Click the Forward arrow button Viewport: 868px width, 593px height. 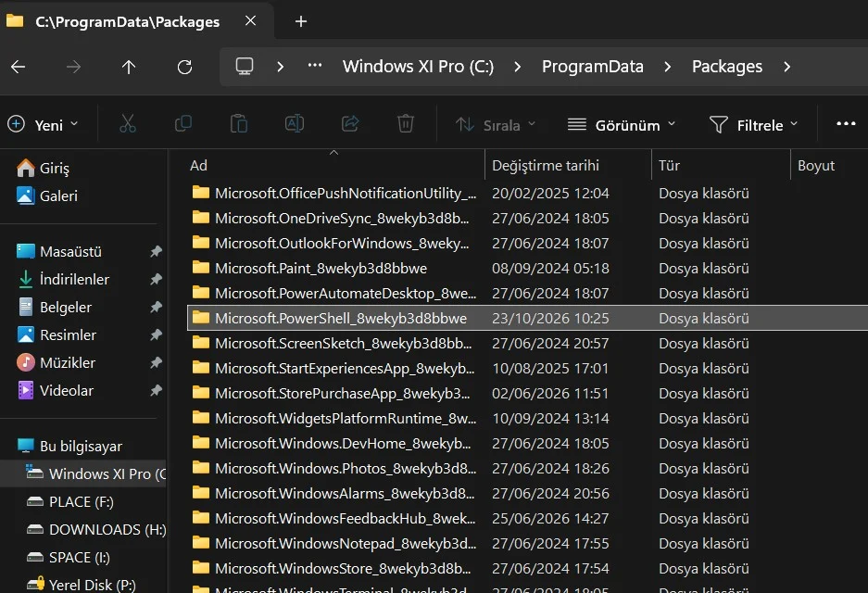tap(73, 67)
